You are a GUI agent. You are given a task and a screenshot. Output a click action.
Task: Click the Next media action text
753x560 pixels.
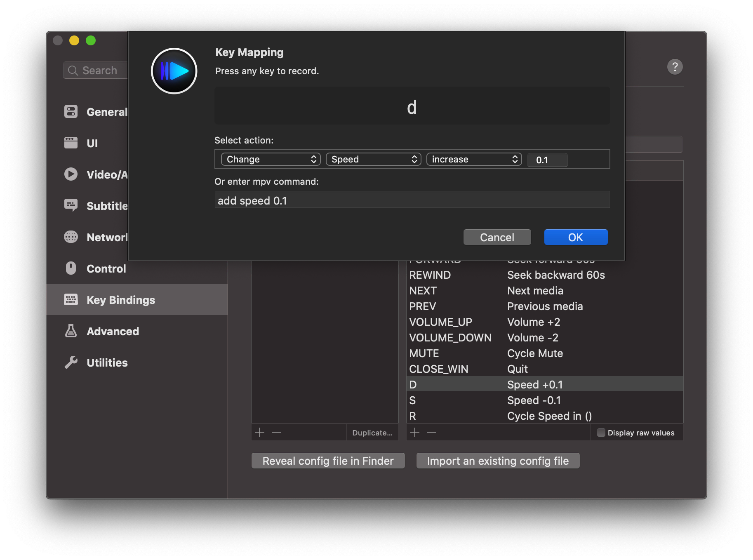coord(535,291)
